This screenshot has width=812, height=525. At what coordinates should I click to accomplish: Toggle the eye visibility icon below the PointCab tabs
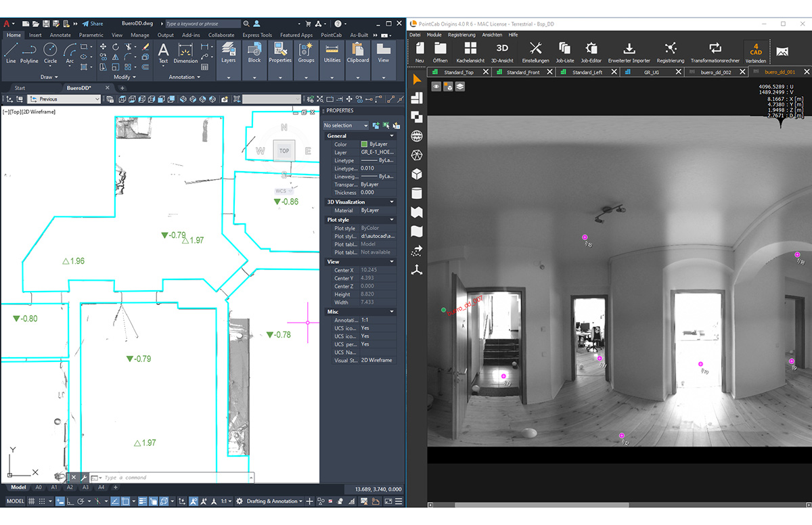tap(436, 85)
